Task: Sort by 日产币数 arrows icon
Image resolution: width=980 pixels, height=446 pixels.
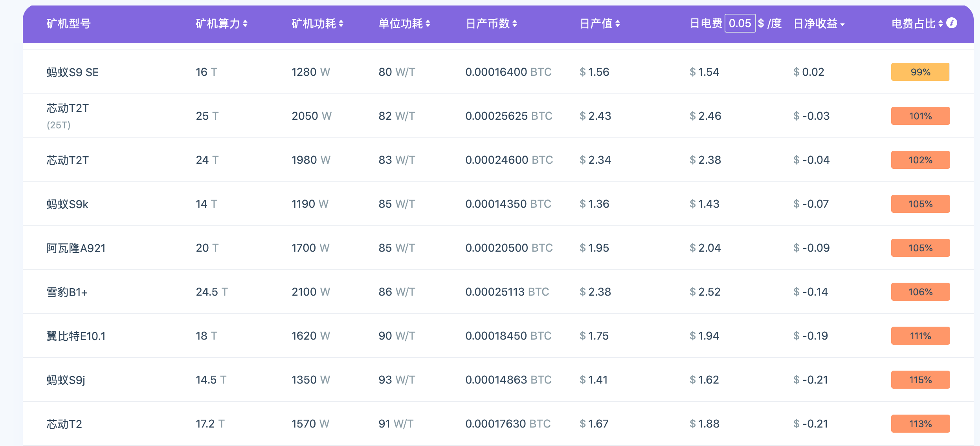Action: (515, 24)
